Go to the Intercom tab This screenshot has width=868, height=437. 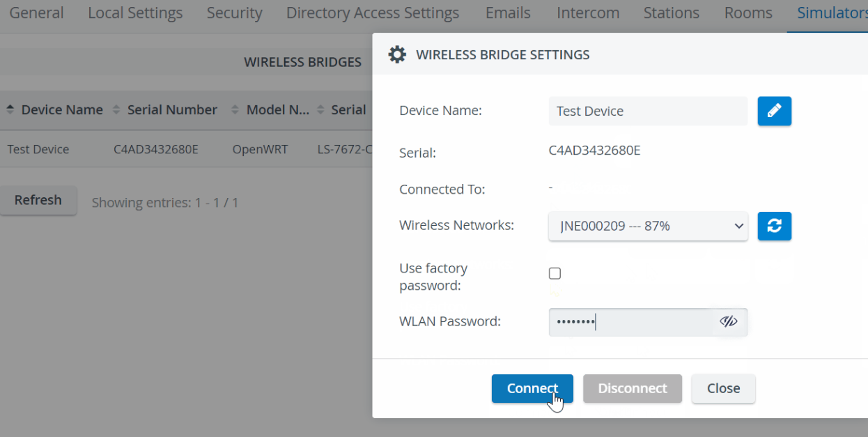(588, 13)
